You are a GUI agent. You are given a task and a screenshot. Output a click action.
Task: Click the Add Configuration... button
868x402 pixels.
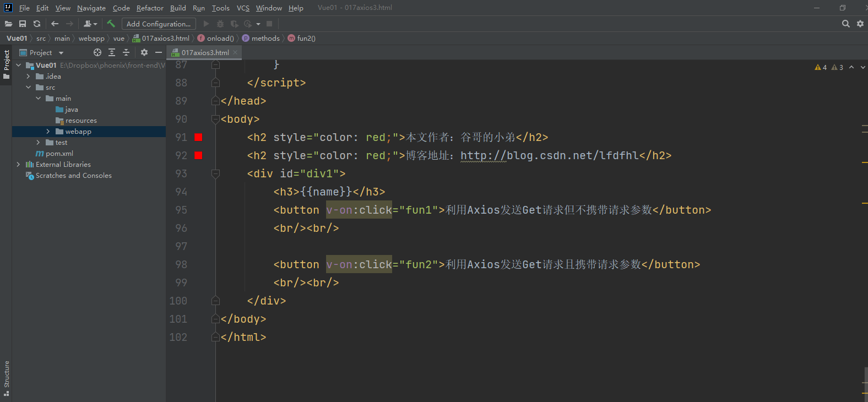tap(159, 24)
